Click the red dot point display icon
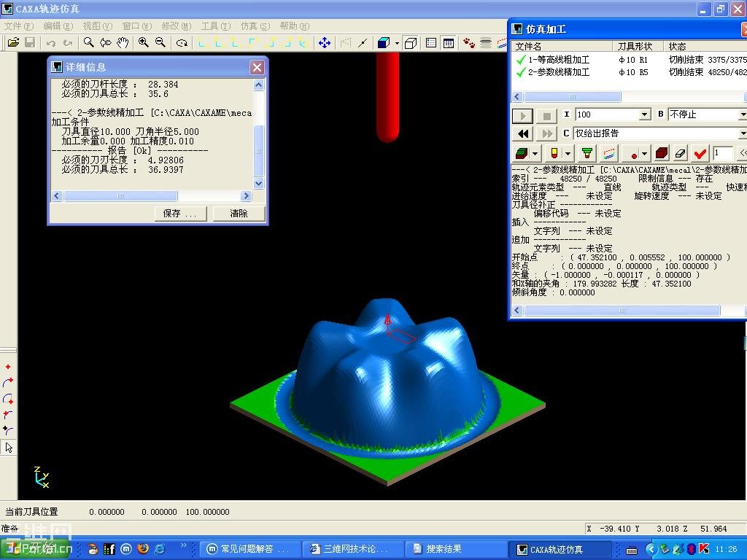 click(634, 155)
